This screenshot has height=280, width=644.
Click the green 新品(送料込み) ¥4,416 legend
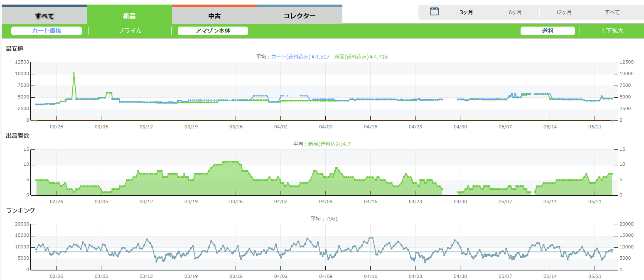(x=361, y=57)
